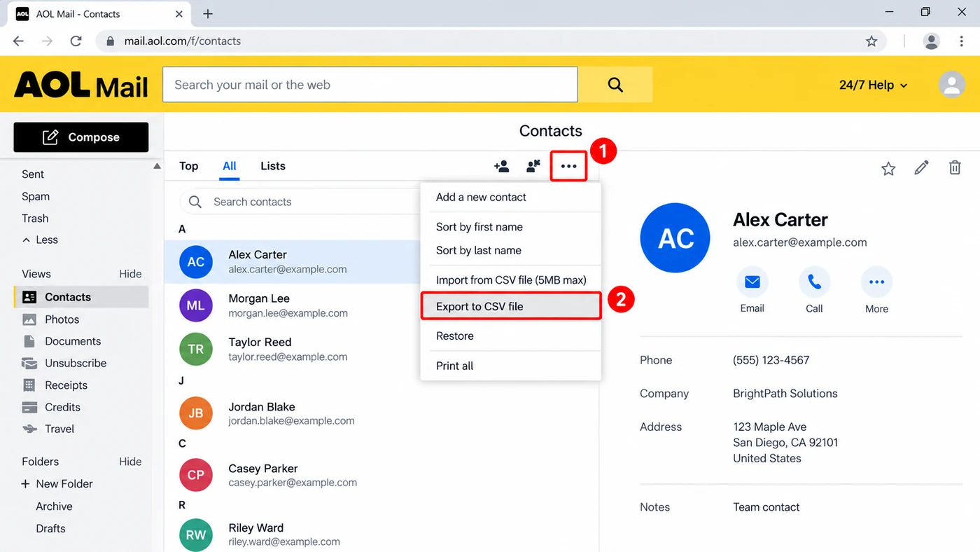Hide the Views section
Image resolution: width=980 pixels, height=552 pixels.
pos(130,274)
